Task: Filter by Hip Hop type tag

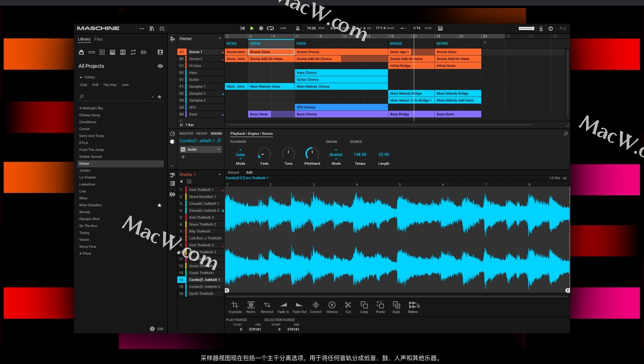Action: 110,85
